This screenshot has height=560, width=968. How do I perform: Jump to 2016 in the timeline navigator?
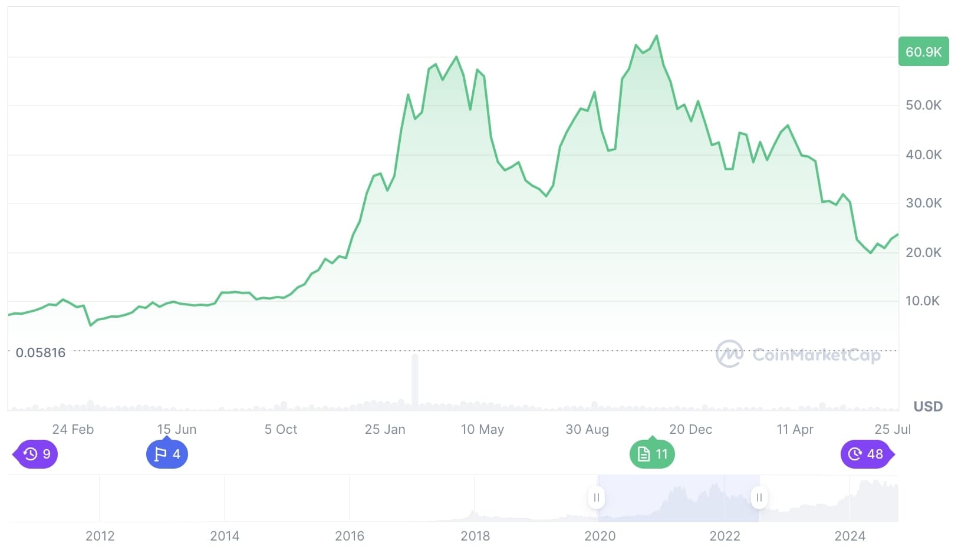[x=350, y=536]
